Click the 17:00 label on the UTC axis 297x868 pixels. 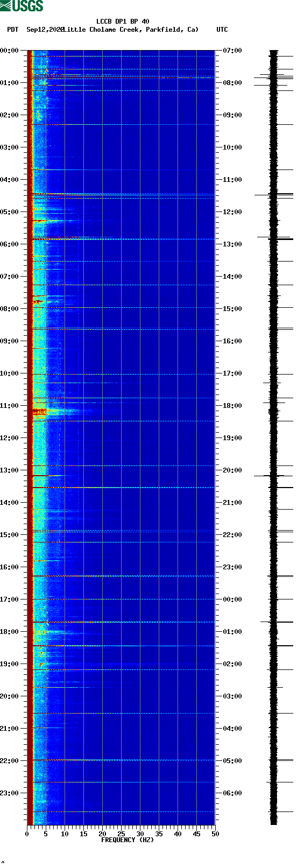pyautogui.click(x=232, y=373)
